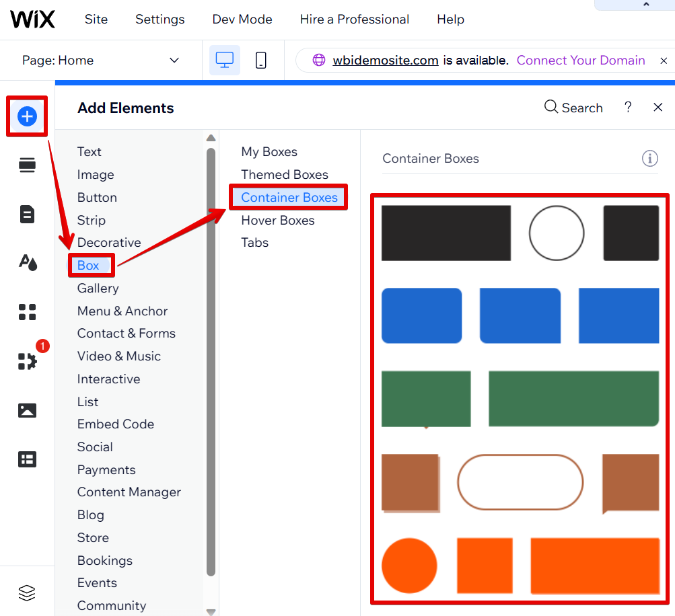
Task: Open the Dev Mode menu
Action: point(242,20)
